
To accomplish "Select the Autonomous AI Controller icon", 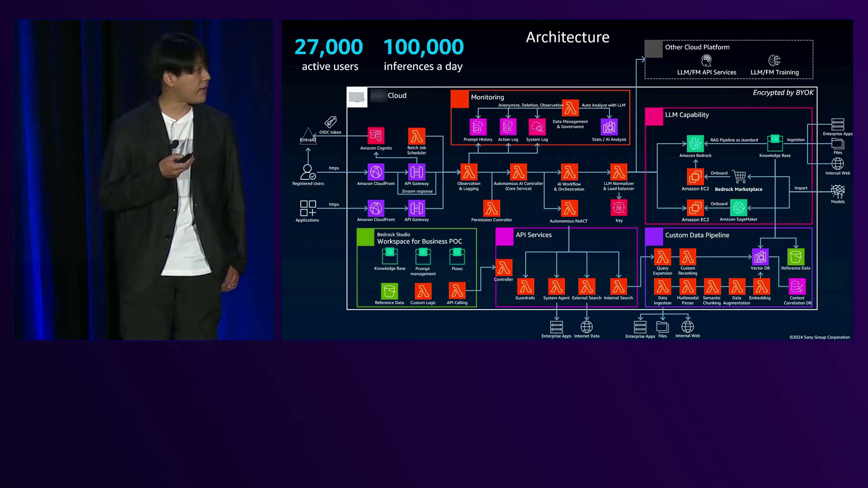I will (x=518, y=172).
